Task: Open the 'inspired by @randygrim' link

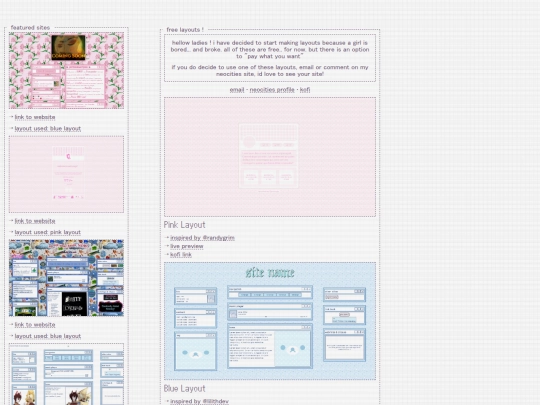Action: click(x=202, y=238)
